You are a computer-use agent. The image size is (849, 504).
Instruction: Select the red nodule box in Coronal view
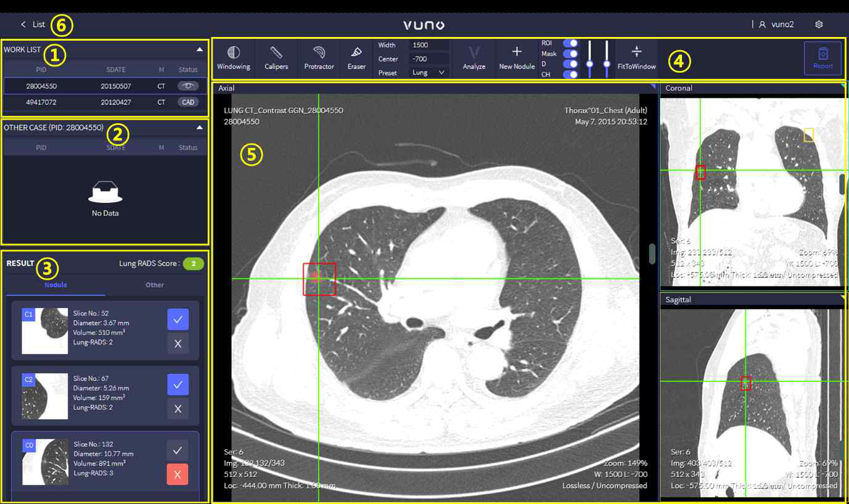pyautogui.click(x=700, y=172)
